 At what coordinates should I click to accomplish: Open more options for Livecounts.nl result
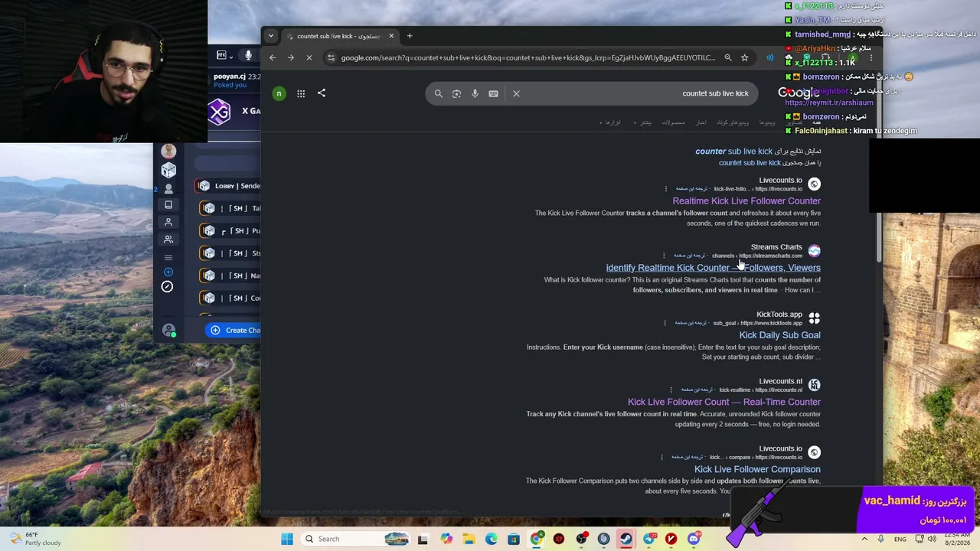point(671,390)
